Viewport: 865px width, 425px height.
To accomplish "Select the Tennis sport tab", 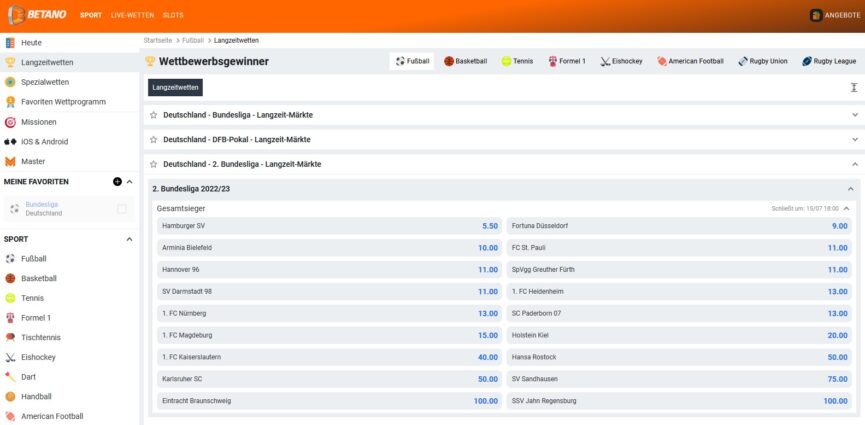I will click(x=517, y=61).
